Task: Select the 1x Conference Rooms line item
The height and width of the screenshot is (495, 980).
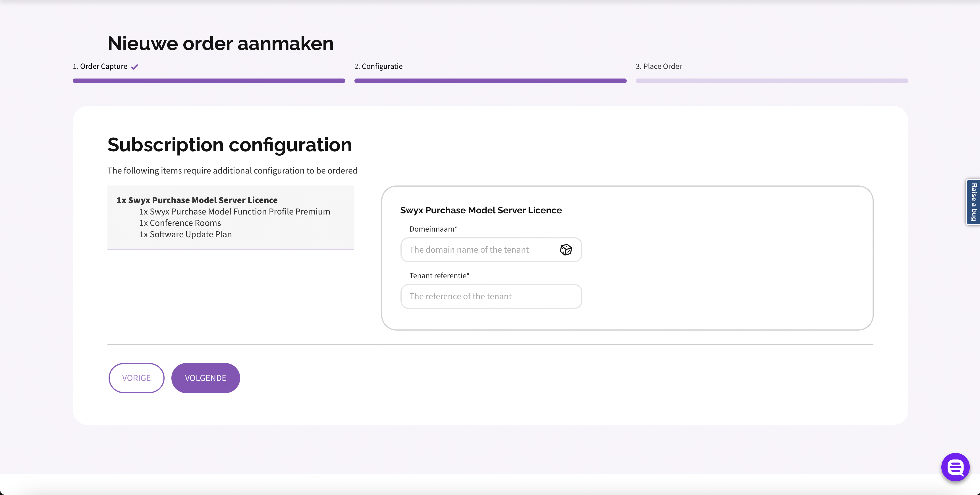Action: 180,223
